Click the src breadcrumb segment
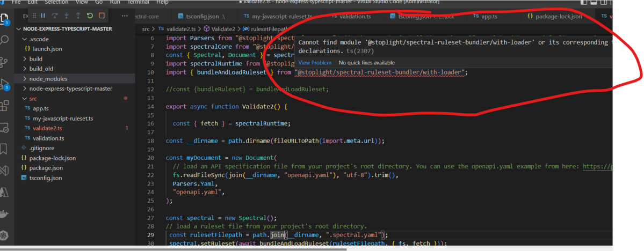Image resolution: width=644 pixels, height=251 pixels. (146, 29)
